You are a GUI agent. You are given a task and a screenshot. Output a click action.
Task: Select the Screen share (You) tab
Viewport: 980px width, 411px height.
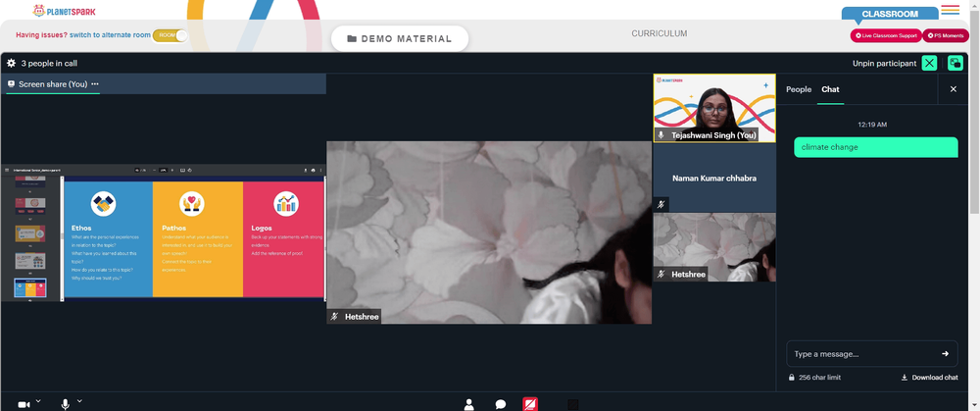pyautogui.click(x=53, y=83)
